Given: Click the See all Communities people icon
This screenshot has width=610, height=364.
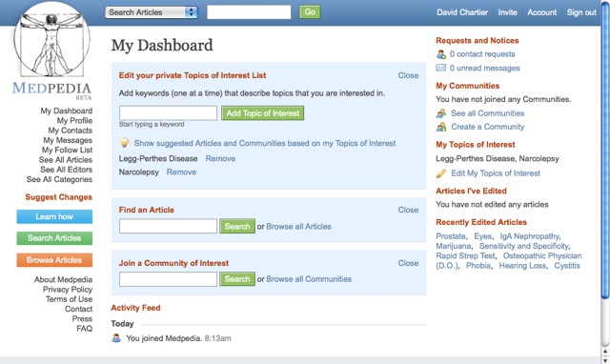Looking at the screenshot, I should coord(441,113).
